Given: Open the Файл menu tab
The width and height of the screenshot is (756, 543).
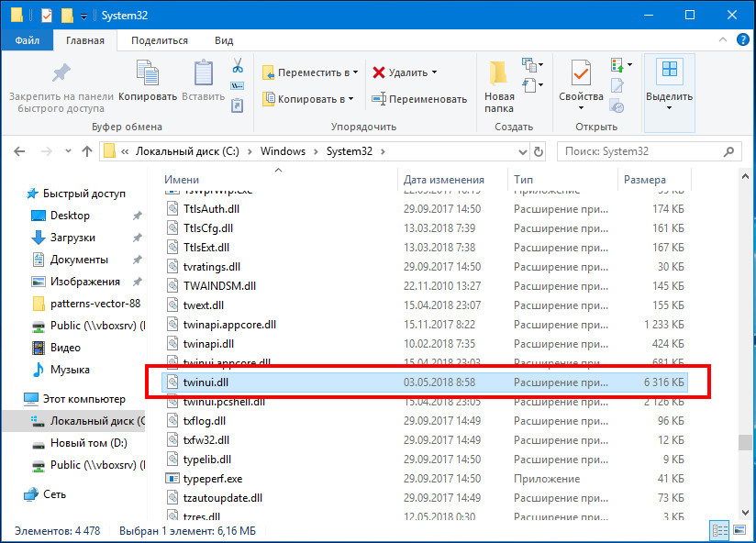Looking at the screenshot, I should pyautogui.click(x=27, y=40).
